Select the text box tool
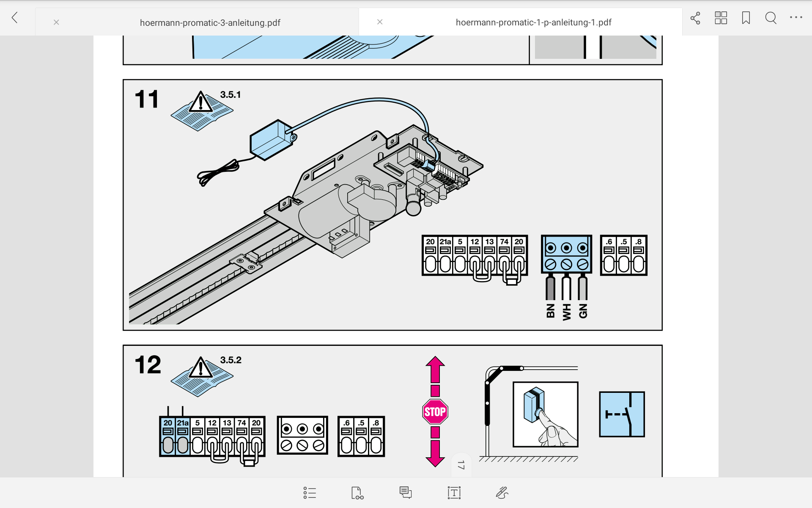812x508 pixels. pyautogui.click(x=454, y=493)
